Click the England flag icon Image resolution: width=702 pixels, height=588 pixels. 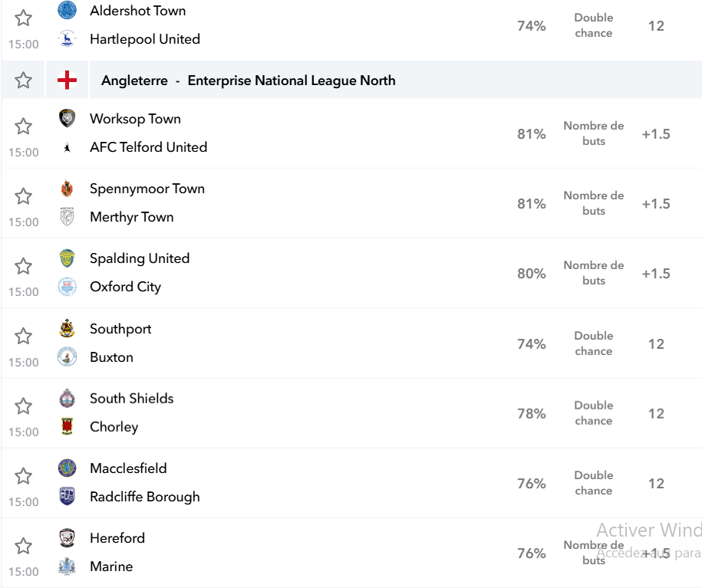point(68,80)
